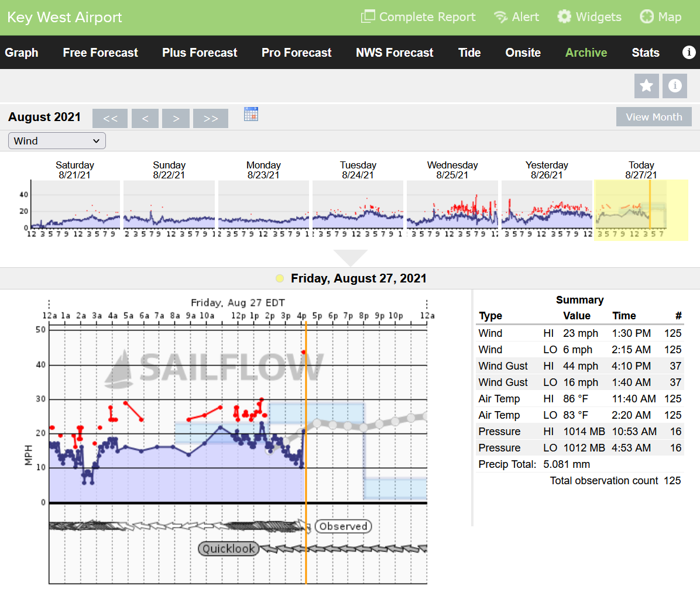Click the favorite star icon
Viewport: 700px width, 593px height.
pos(646,86)
